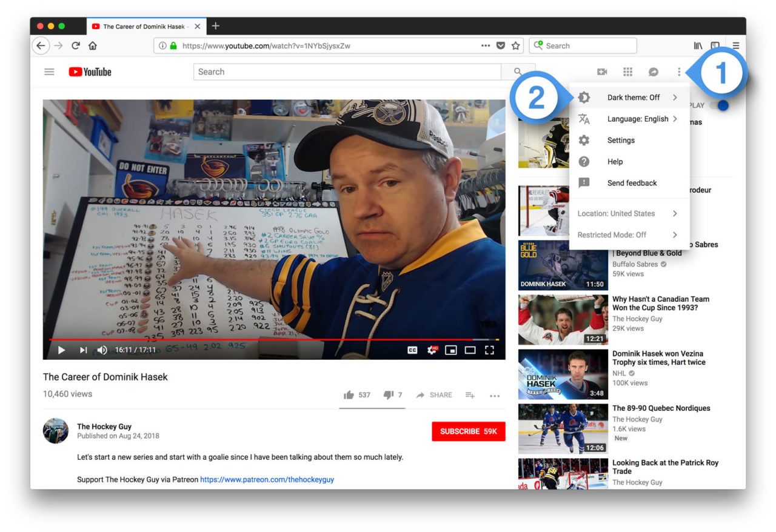Expand the Language: English submenu

(629, 119)
